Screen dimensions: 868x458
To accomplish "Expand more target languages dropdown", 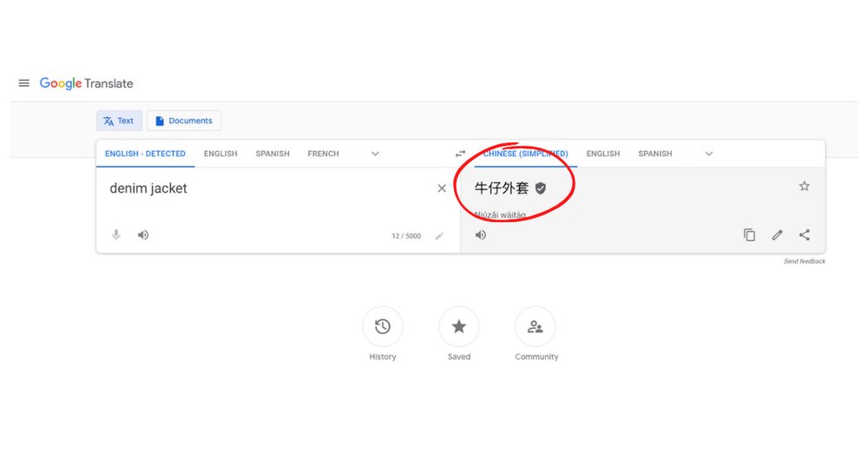I will tap(709, 154).
